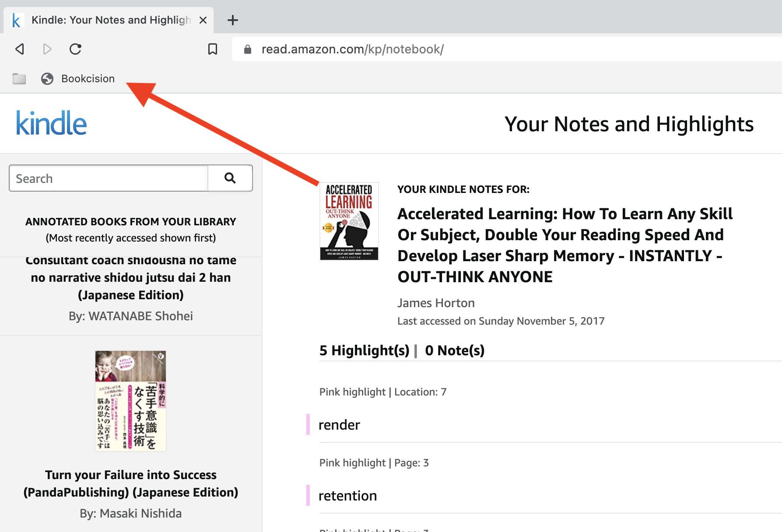Bookmark this page with bookmark icon
Image resolution: width=782 pixels, height=532 pixels.
pos(213,49)
